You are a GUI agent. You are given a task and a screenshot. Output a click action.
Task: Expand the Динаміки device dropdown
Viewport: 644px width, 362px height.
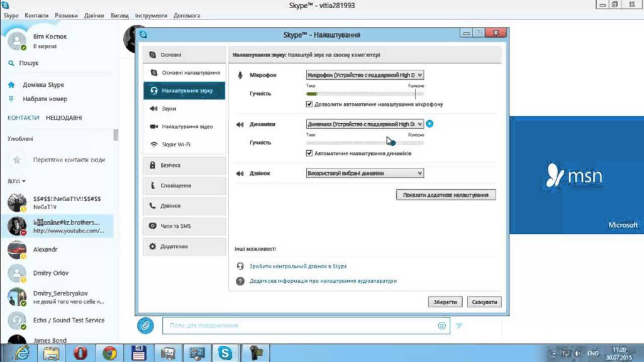pos(365,124)
